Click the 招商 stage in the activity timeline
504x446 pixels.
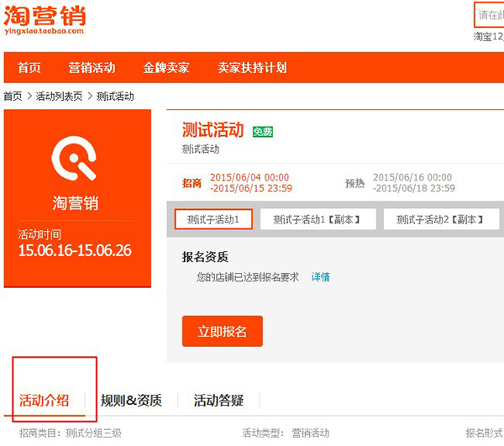tap(192, 182)
